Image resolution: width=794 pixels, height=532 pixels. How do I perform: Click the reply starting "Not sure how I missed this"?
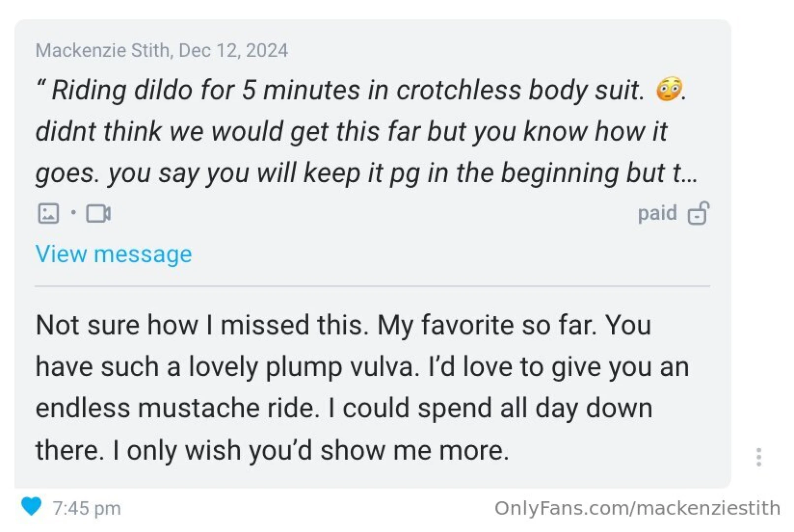click(343, 326)
